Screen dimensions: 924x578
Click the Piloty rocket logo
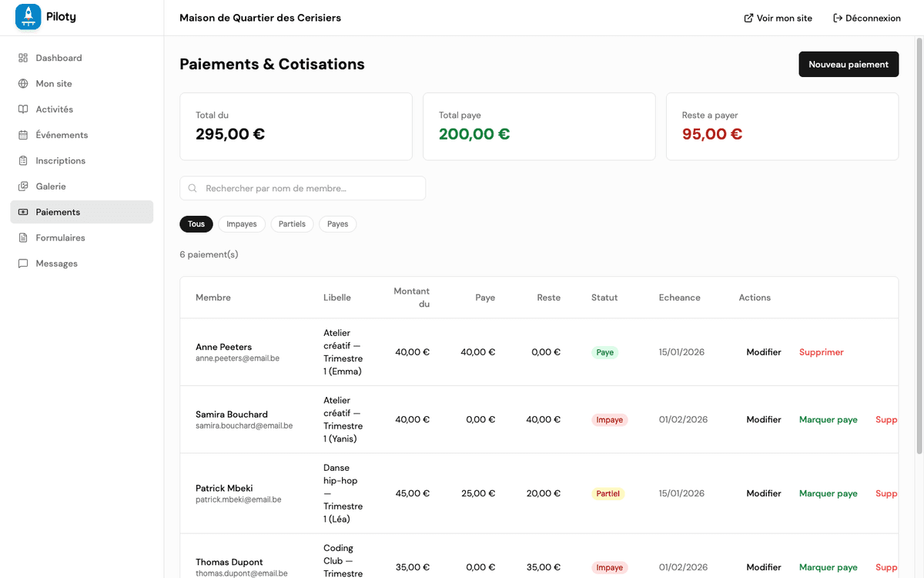(x=27, y=16)
